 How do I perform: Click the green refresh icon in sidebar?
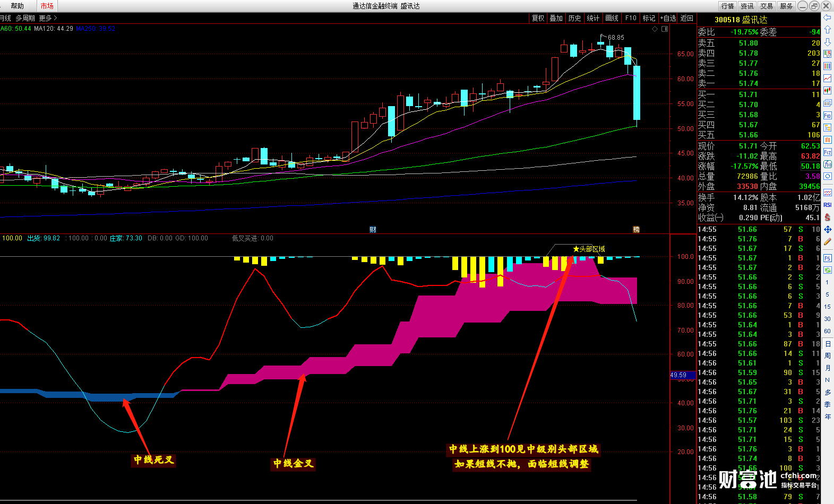pos(827,270)
